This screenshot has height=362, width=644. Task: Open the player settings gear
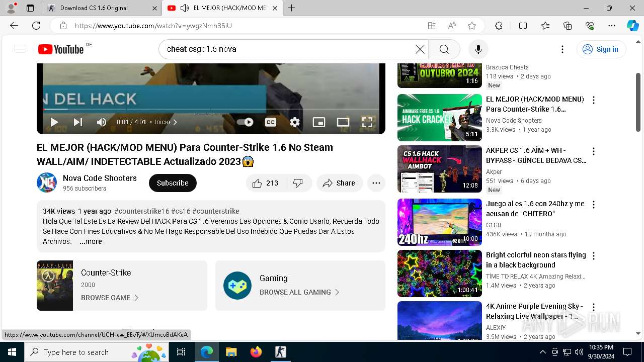pos(295,122)
